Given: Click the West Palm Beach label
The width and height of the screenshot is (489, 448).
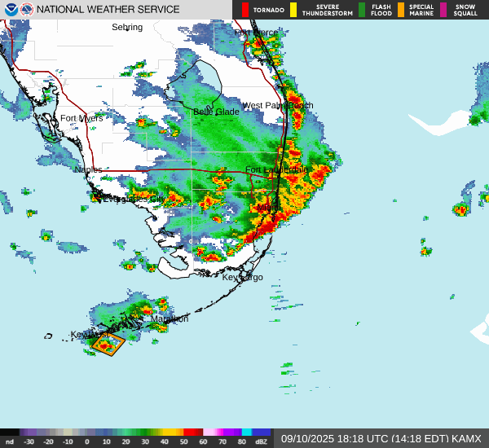Looking at the screenshot, I should (x=277, y=106).
